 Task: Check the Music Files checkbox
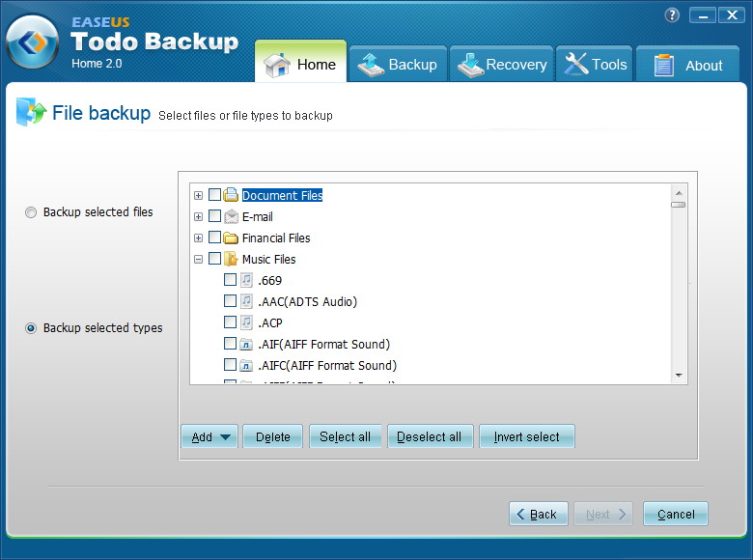(x=214, y=259)
